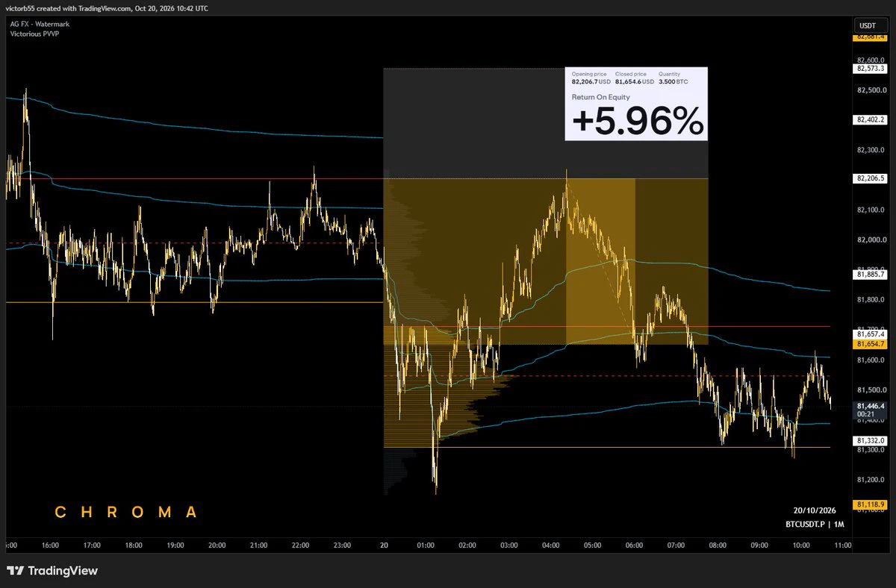Click the 81,657.4 price label
Screen dimensions: 896x588
click(x=871, y=336)
